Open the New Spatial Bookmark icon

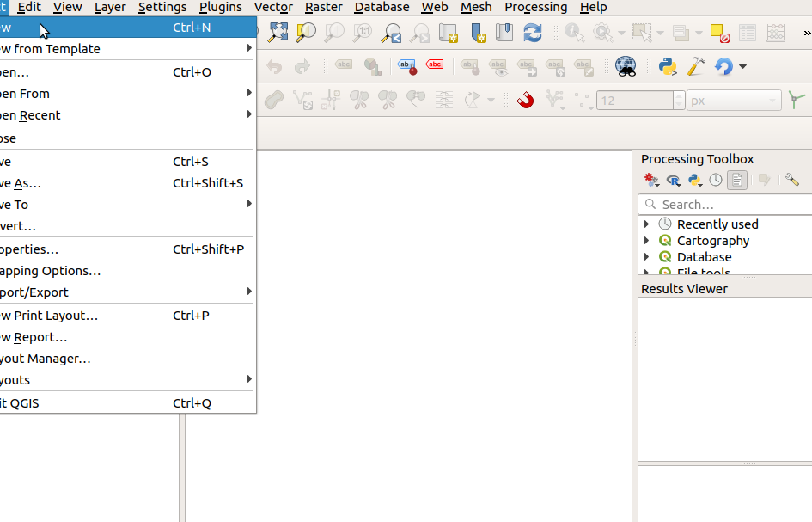pyautogui.click(x=449, y=33)
